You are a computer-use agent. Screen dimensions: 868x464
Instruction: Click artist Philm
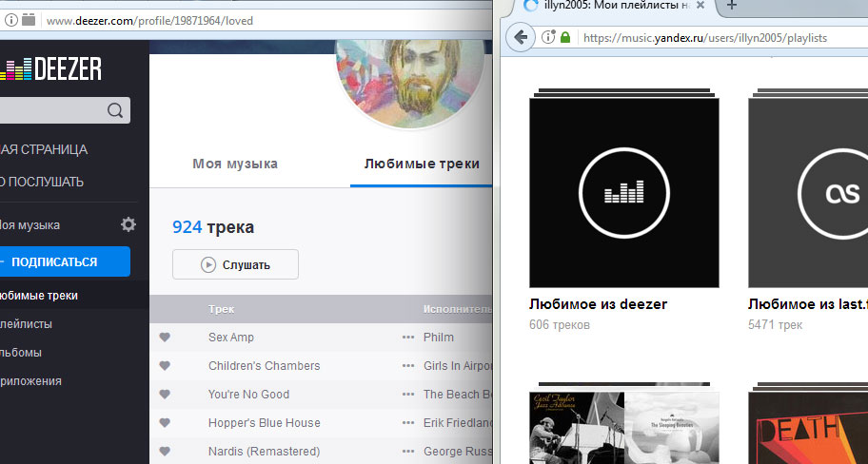[439, 338]
